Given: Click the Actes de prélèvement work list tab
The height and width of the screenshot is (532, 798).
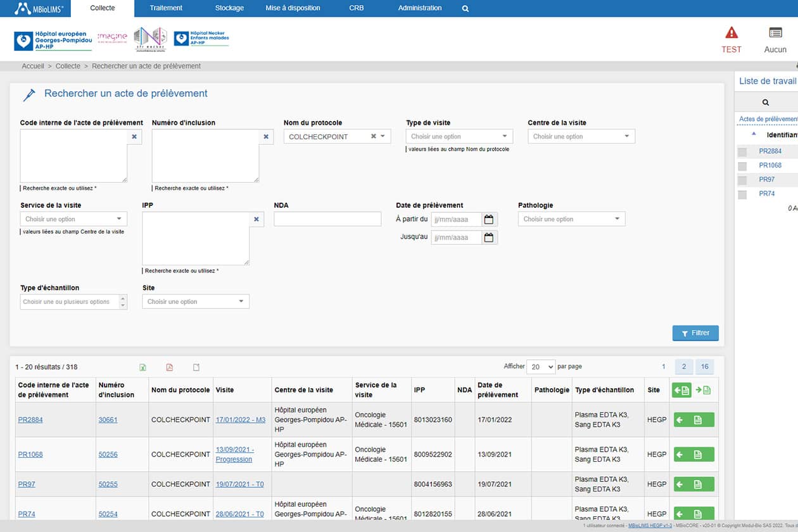Looking at the screenshot, I should [768, 119].
